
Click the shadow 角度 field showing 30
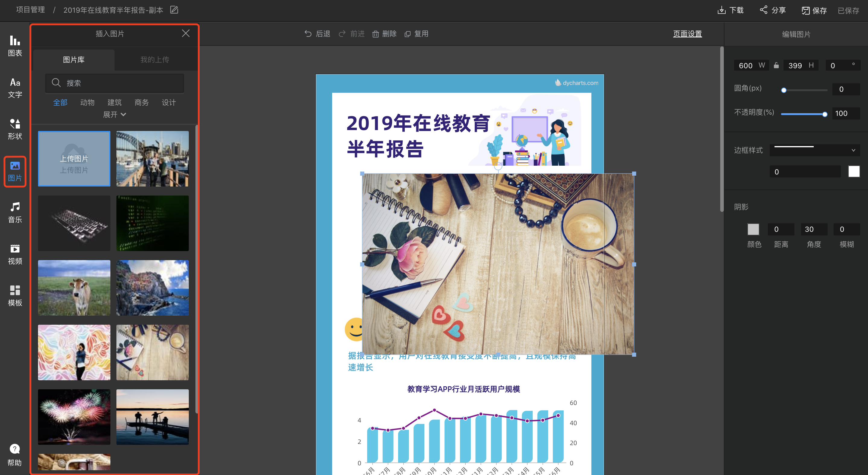pos(814,229)
